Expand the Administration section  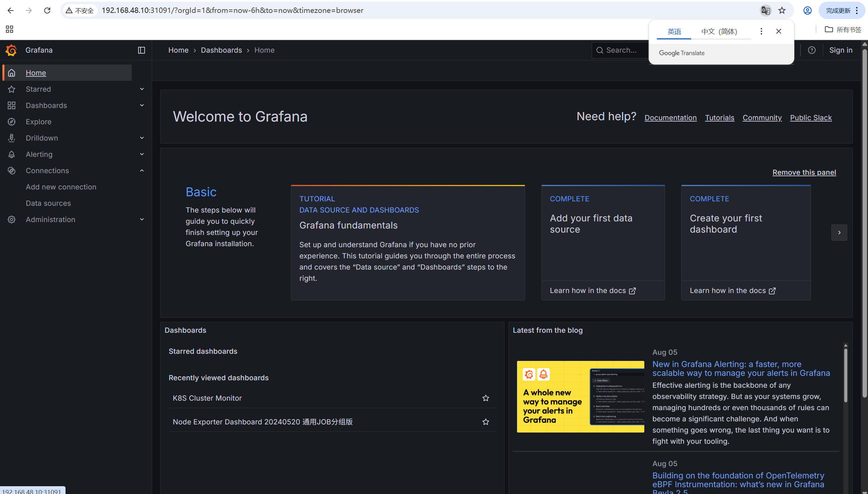point(142,219)
